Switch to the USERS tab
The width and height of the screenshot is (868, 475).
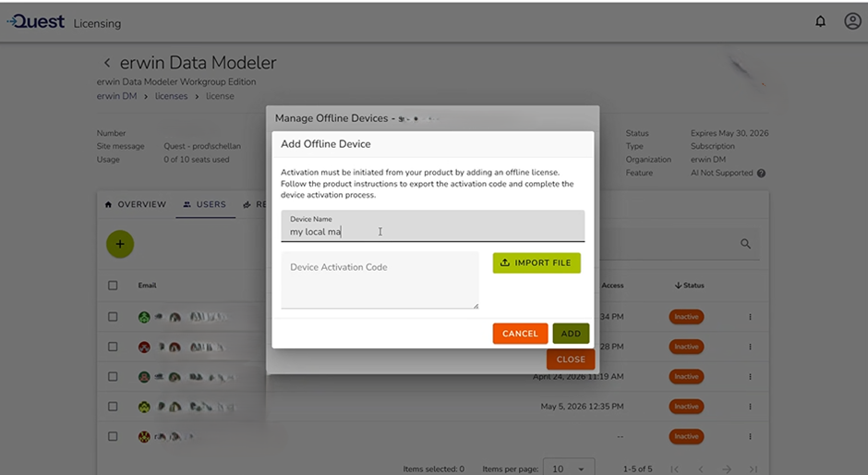[205, 204]
